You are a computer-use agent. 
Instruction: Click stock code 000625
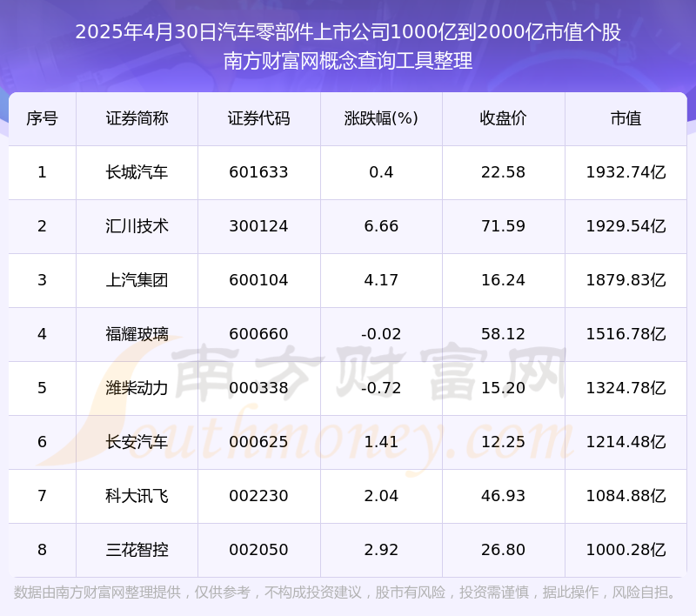[258, 442]
